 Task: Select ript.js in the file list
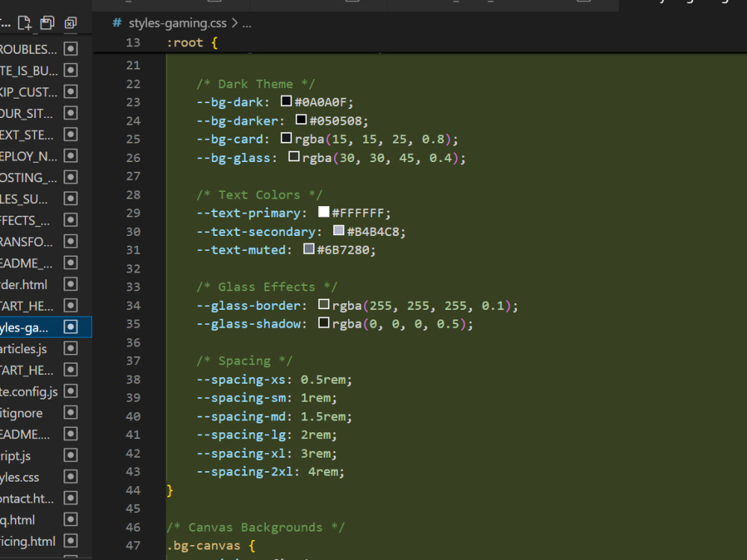point(15,456)
